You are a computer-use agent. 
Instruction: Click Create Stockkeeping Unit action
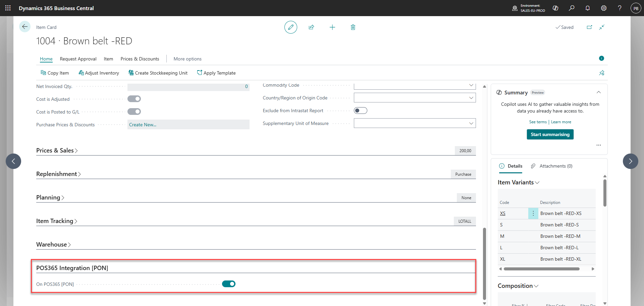click(x=158, y=73)
